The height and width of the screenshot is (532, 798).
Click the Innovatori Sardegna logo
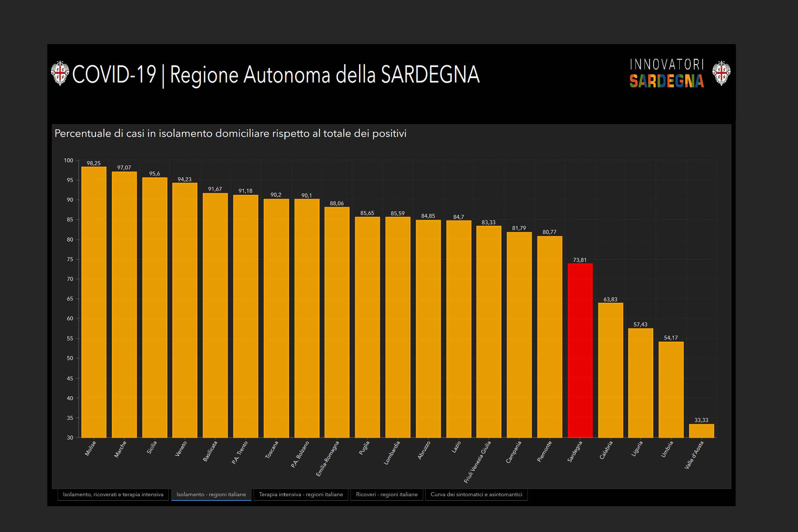pos(666,73)
